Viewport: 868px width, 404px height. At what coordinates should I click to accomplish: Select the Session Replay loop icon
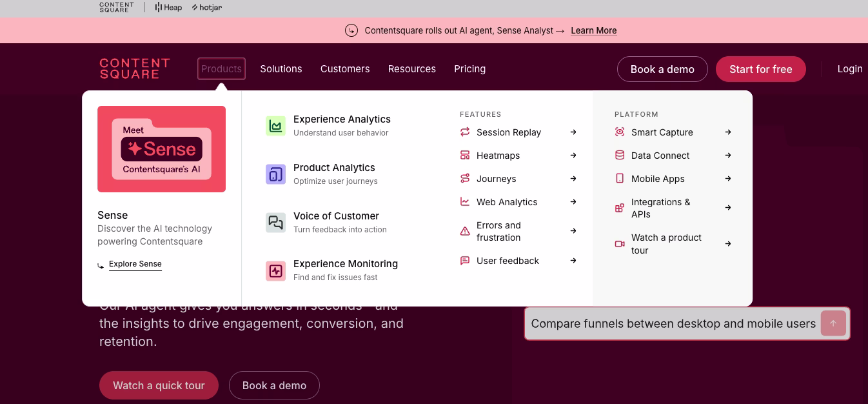[465, 132]
